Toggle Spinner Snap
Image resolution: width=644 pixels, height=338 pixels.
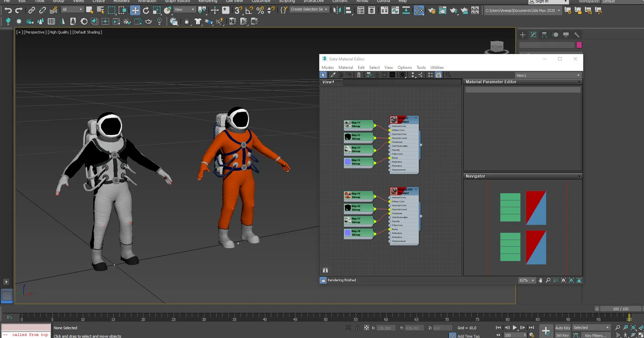(x=271, y=10)
